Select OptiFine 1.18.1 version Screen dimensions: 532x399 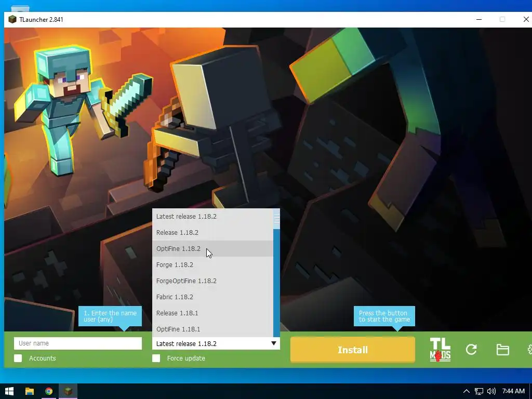[212, 329]
